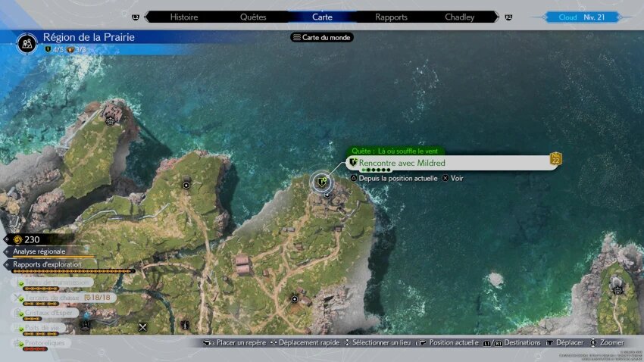Click the d-pad icon beside Déplacement rapide
The height and width of the screenshot is (362, 644).
[273, 343]
